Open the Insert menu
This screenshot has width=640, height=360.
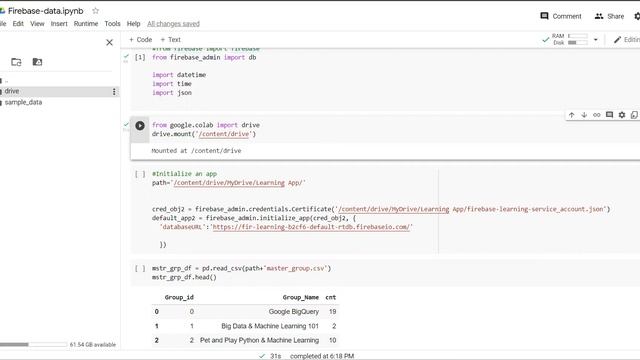(59, 24)
